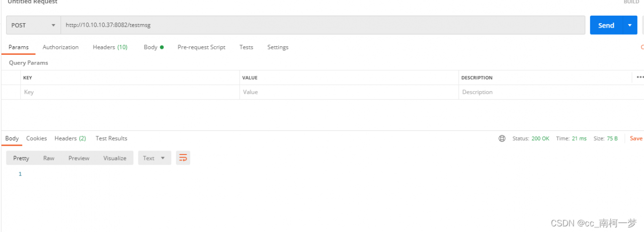Open the Authorization tab
The height and width of the screenshot is (232, 644).
coord(60,47)
